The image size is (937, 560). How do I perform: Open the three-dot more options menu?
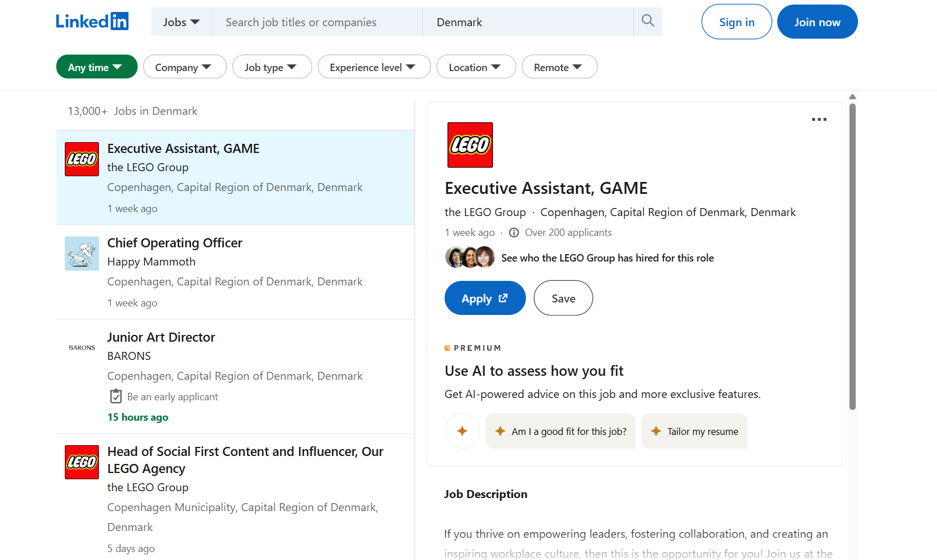click(819, 119)
